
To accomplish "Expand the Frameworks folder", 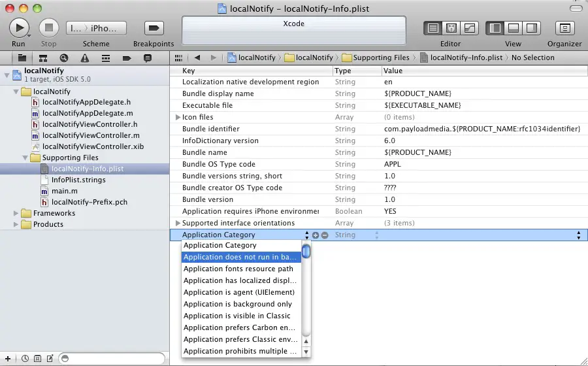I will pyautogui.click(x=16, y=213).
